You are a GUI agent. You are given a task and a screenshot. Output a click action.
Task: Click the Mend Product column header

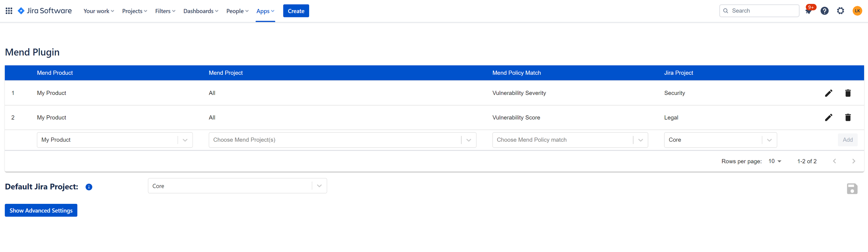point(55,73)
